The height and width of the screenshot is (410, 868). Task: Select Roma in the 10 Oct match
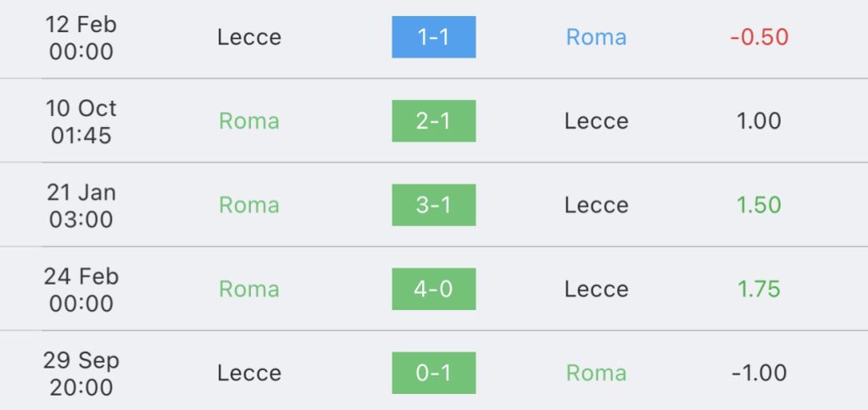248,120
